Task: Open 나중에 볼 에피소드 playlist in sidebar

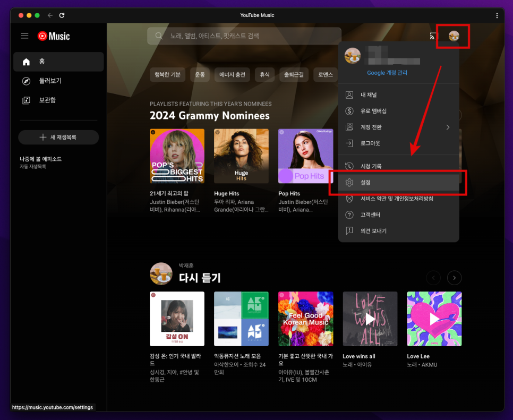Action: click(40, 162)
